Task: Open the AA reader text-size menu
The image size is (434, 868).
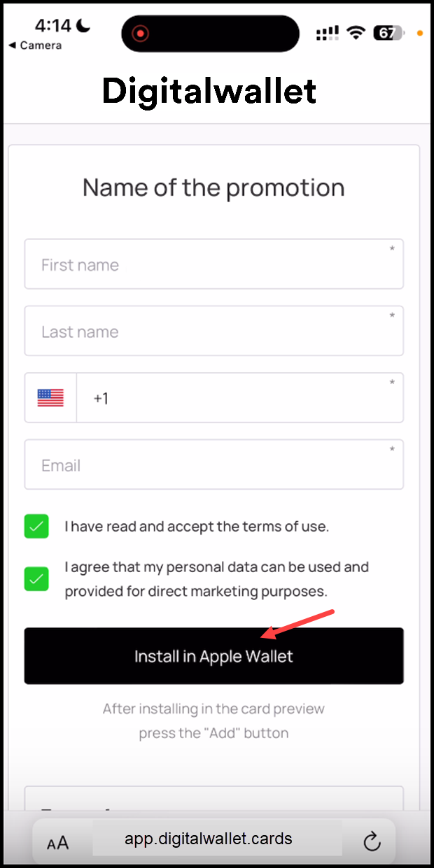Action: click(x=58, y=843)
